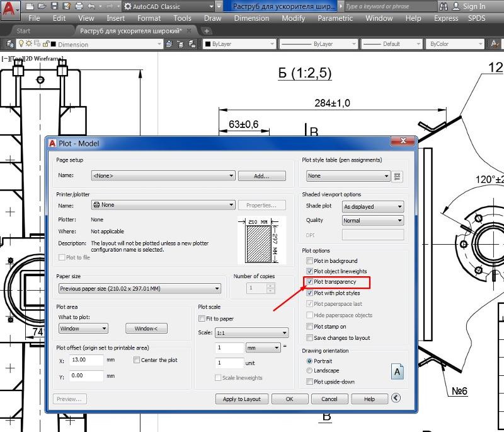
Task: Open Quality Normal dropdown
Action: click(x=373, y=221)
